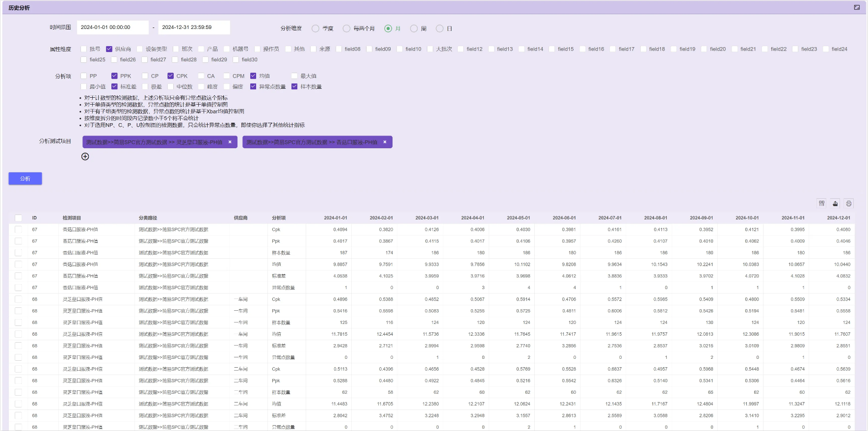Toggle the select-all checkbox in table header
Screen dimensions: 868x431
coord(18,218)
